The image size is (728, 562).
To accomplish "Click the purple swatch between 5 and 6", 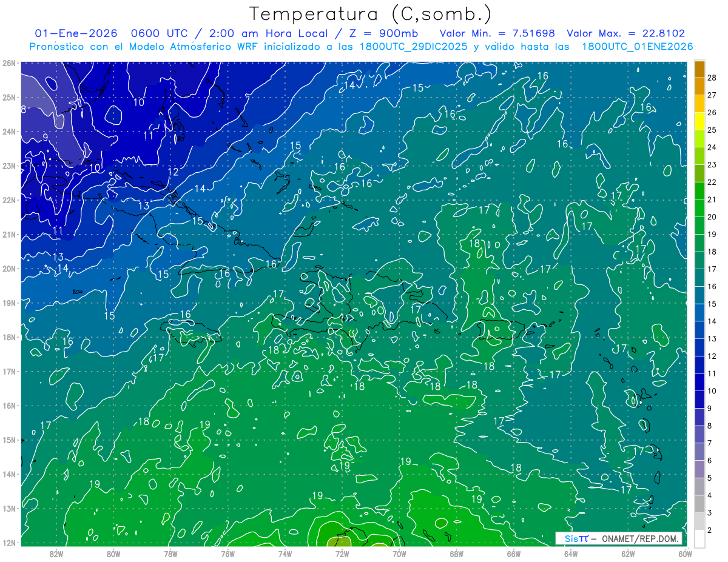I will tap(699, 469).
